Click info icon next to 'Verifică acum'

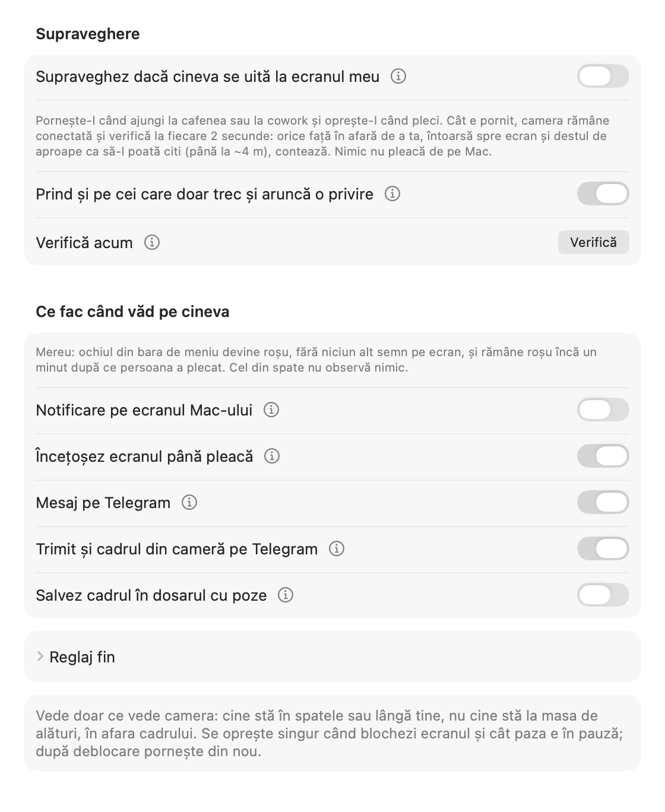point(152,243)
